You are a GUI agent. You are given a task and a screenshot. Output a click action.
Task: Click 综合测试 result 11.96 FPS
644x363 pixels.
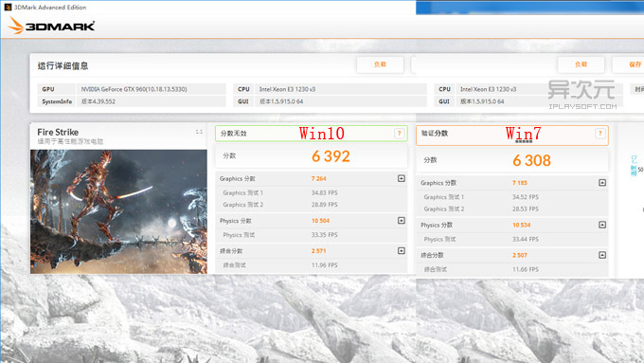(x=325, y=265)
